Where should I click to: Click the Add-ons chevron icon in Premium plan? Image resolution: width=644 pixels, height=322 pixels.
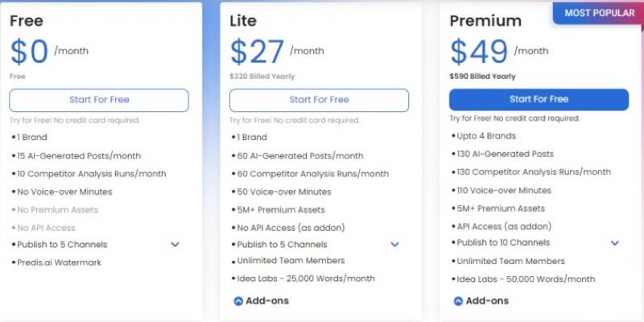[458, 301]
